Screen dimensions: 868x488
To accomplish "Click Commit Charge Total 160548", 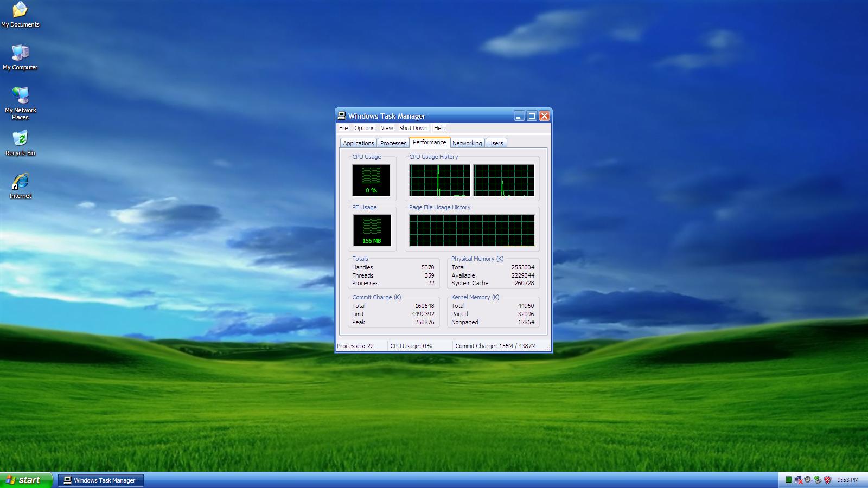I will 425,306.
